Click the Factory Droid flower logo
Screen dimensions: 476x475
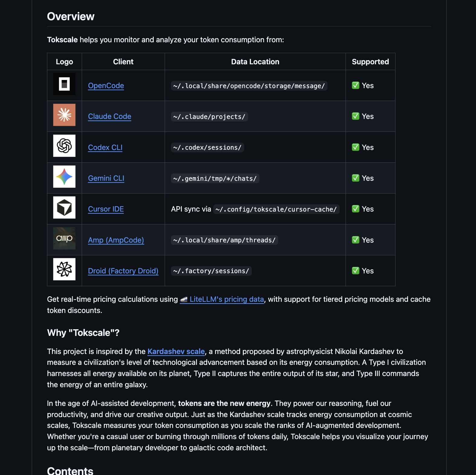pos(64,269)
